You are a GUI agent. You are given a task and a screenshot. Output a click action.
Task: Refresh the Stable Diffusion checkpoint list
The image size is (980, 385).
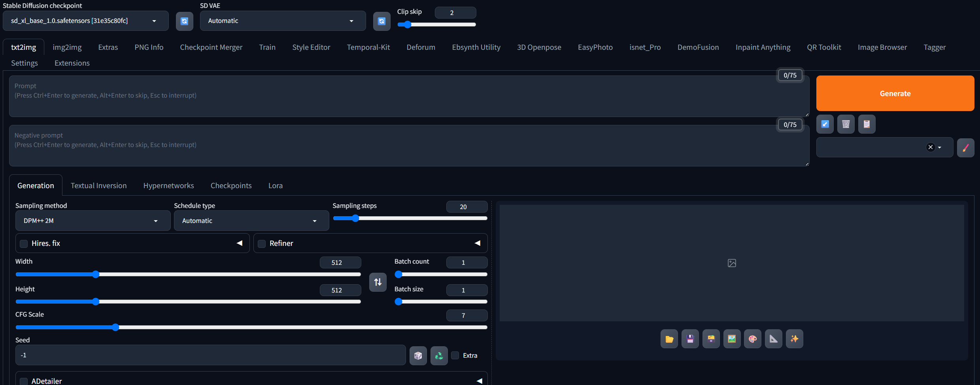(x=184, y=21)
